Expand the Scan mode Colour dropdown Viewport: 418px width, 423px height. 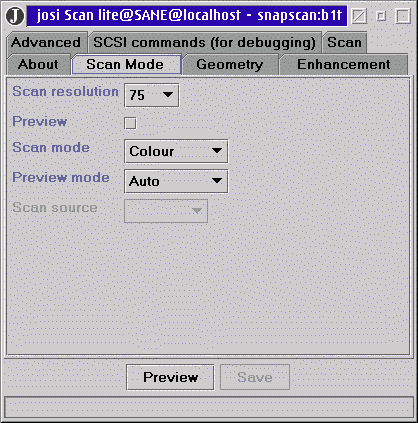(176, 151)
